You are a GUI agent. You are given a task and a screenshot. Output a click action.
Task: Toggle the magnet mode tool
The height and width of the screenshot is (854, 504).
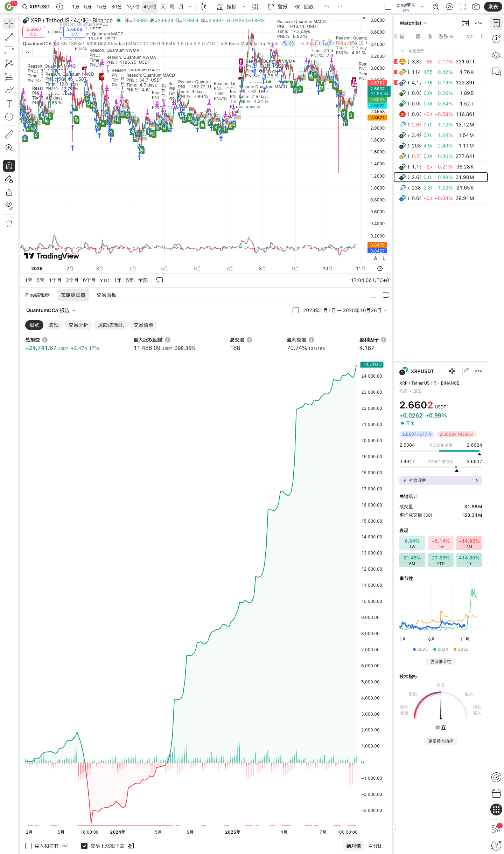9,166
